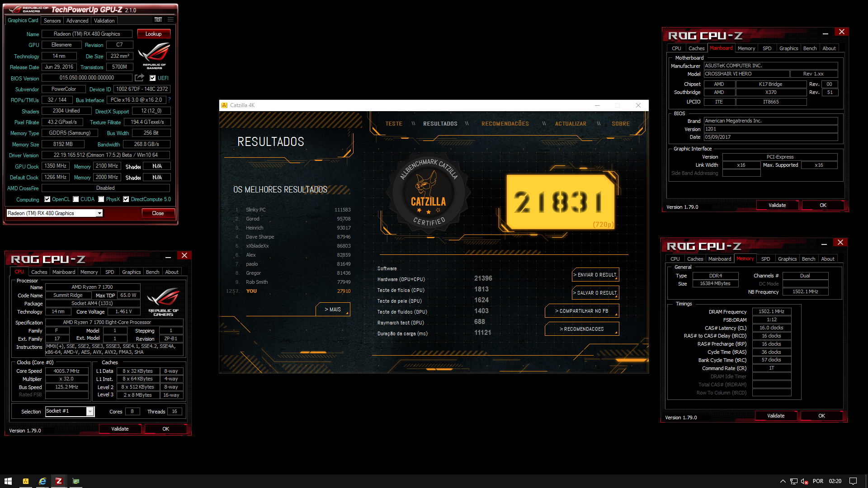
Task: Click the BIOS Version field in GPU-Z
Action: [x=87, y=78]
